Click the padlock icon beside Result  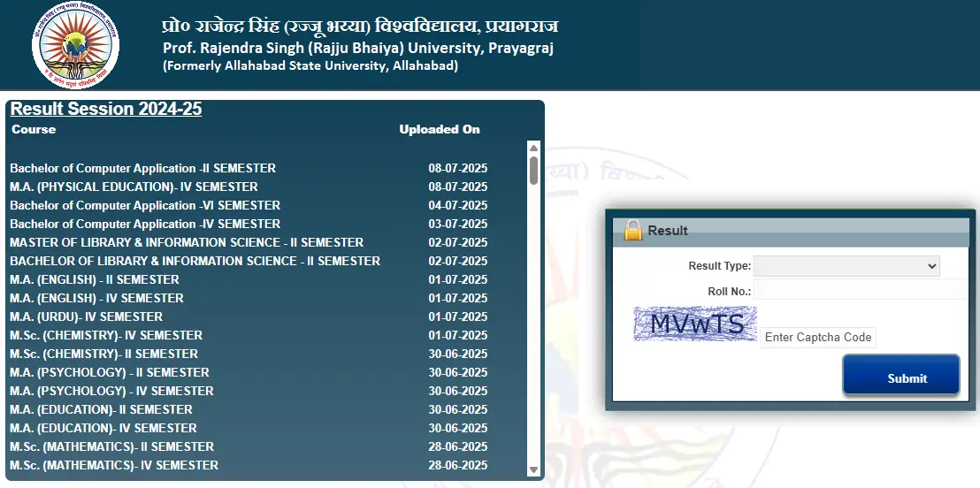click(x=633, y=230)
